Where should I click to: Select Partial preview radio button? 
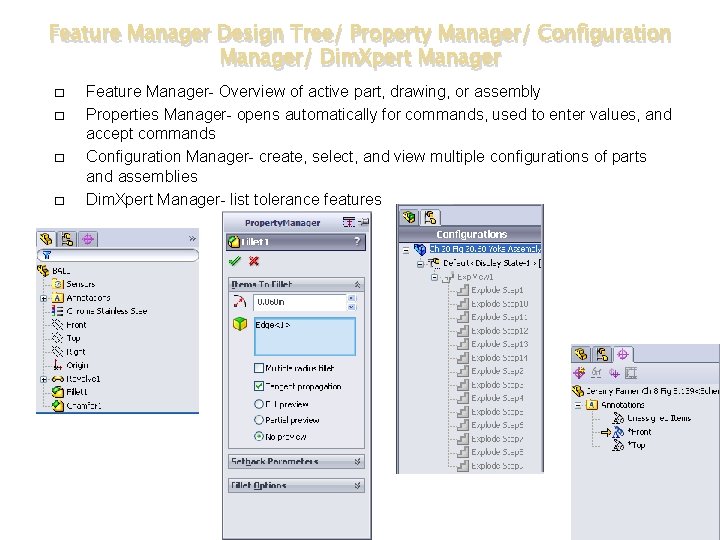point(259,420)
